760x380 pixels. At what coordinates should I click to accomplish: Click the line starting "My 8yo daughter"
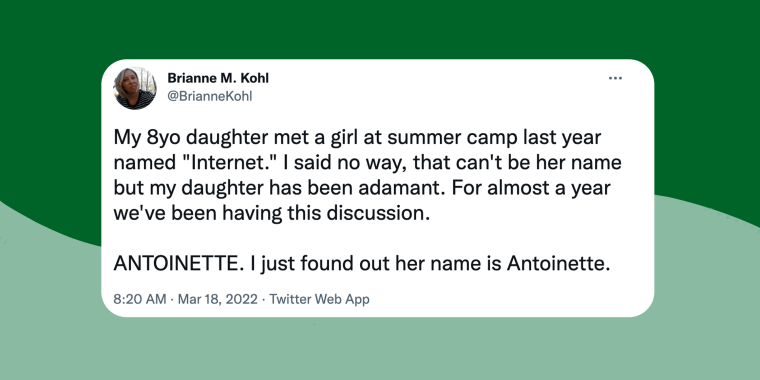[357, 138]
